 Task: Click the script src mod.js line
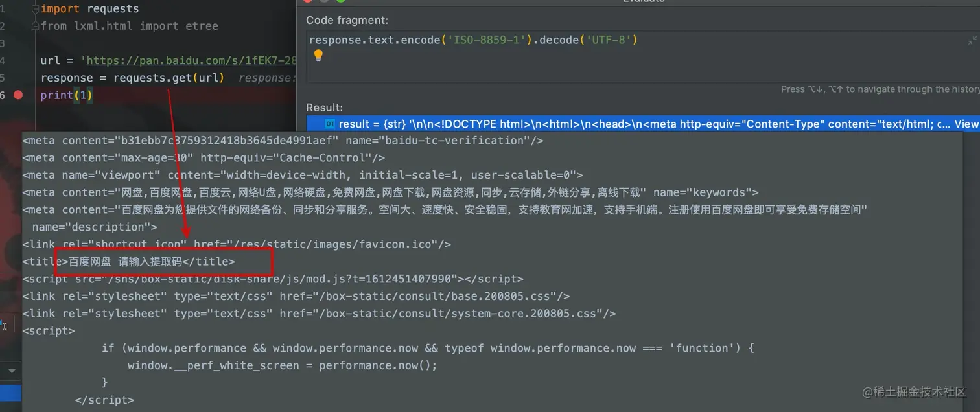click(273, 279)
